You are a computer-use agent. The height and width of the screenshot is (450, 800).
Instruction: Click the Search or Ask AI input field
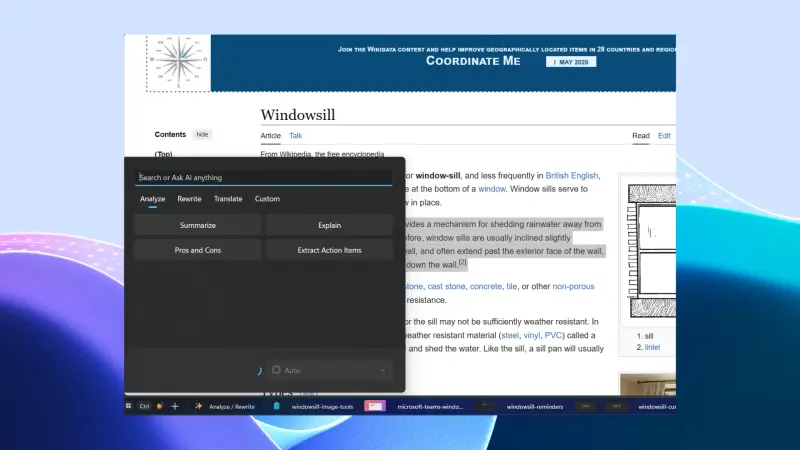click(264, 178)
